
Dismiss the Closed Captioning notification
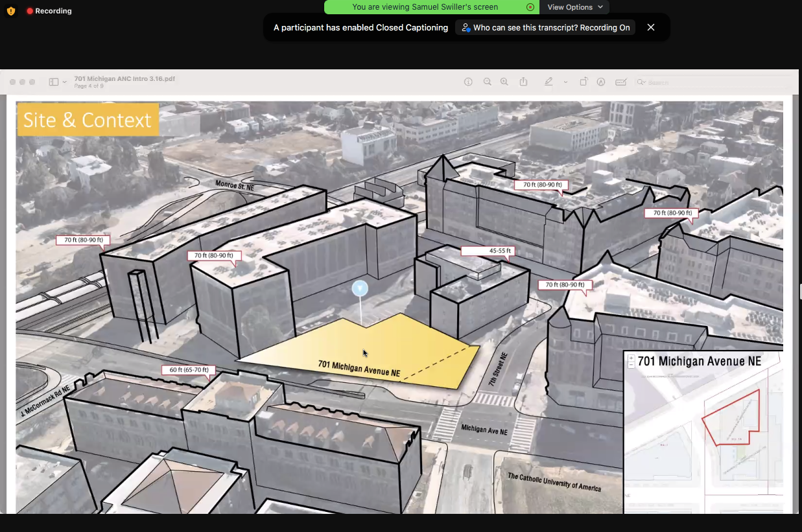651,27
